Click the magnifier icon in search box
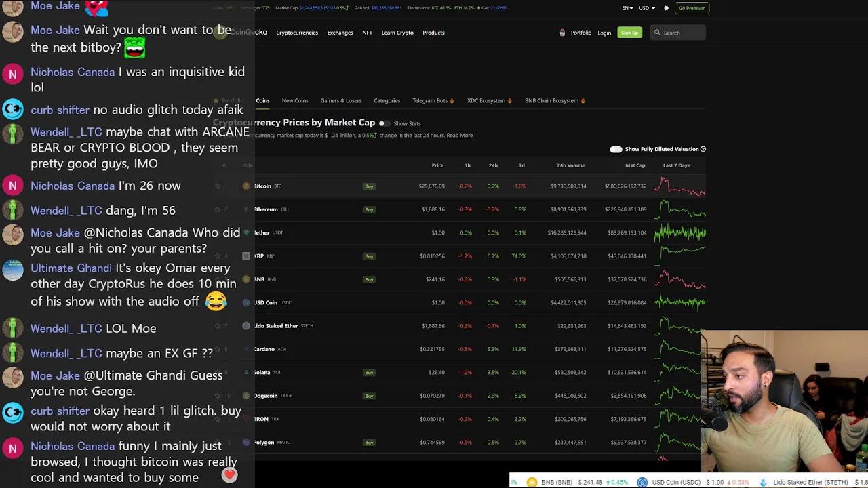The width and height of the screenshot is (868, 488). coord(657,33)
